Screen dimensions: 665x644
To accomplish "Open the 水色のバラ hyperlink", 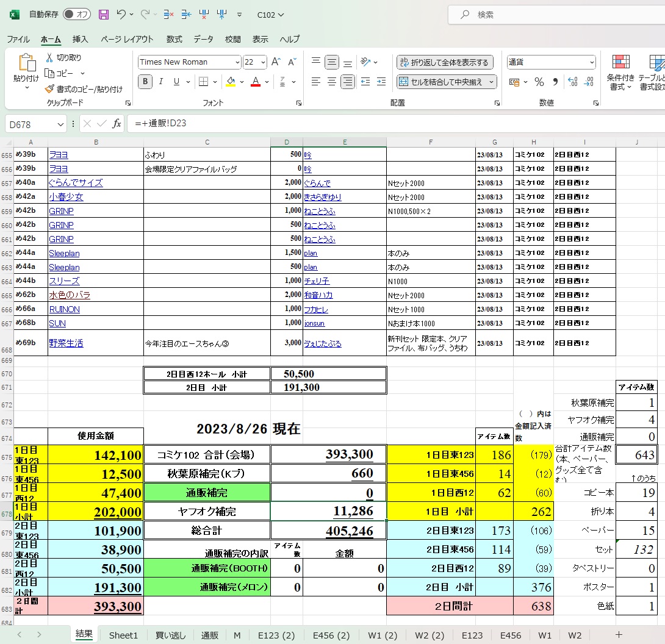I will click(70, 295).
